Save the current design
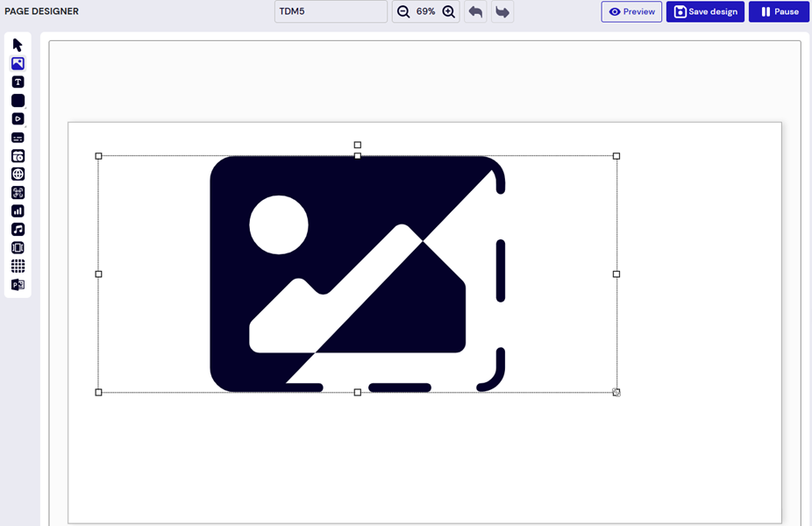The width and height of the screenshot is (812, 526). tap(705, 11)
